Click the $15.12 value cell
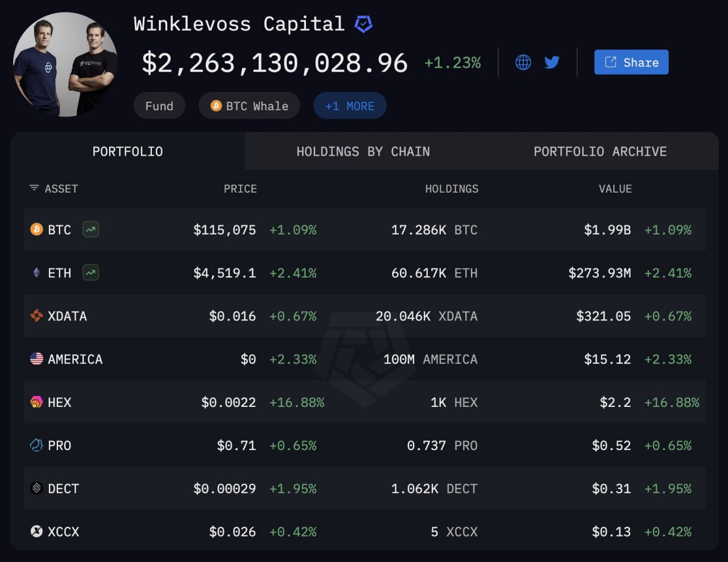Screen dimensions: 728x562 [x=607, y=359]
